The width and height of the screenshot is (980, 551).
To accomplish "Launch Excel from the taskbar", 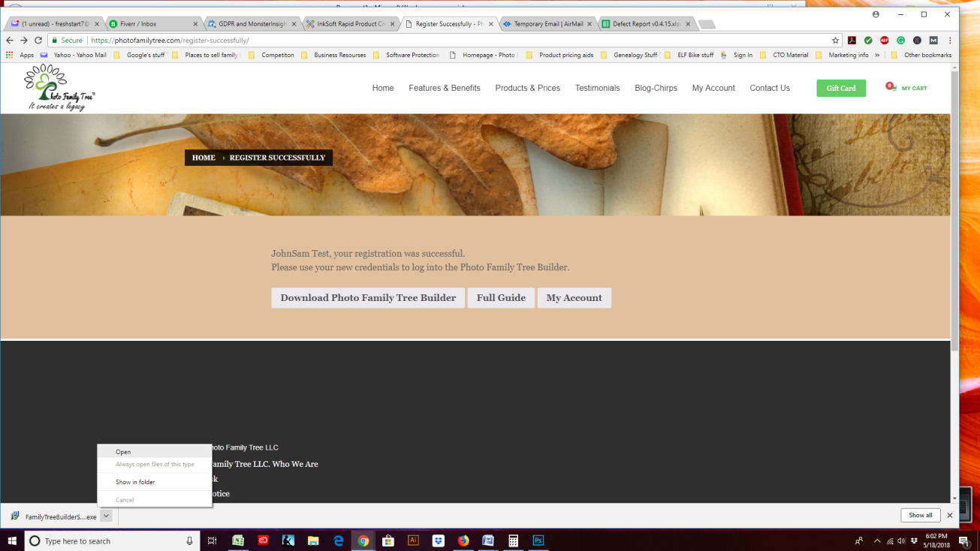I will [x=238, y=540].
